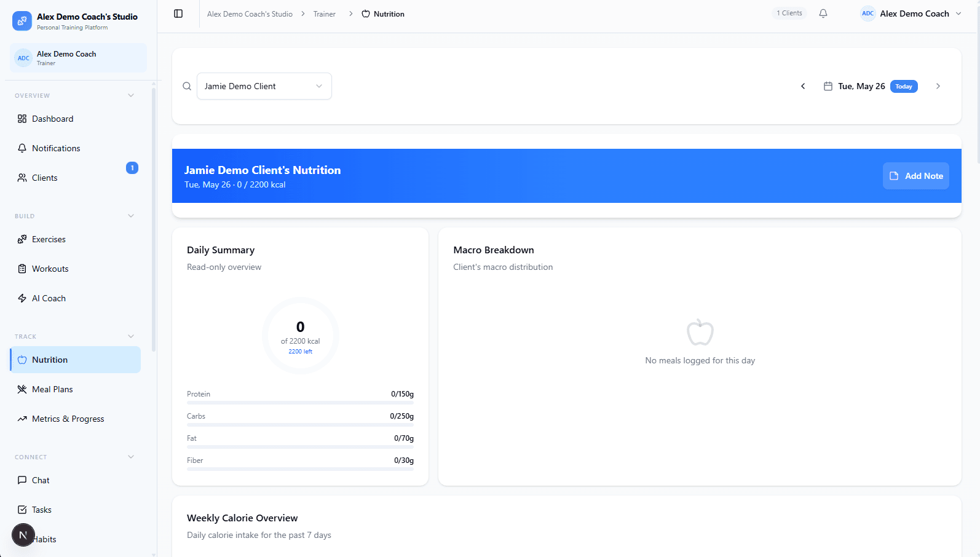Open AI Coach in sidebar
980x557 pixels.
pos(75,298)
